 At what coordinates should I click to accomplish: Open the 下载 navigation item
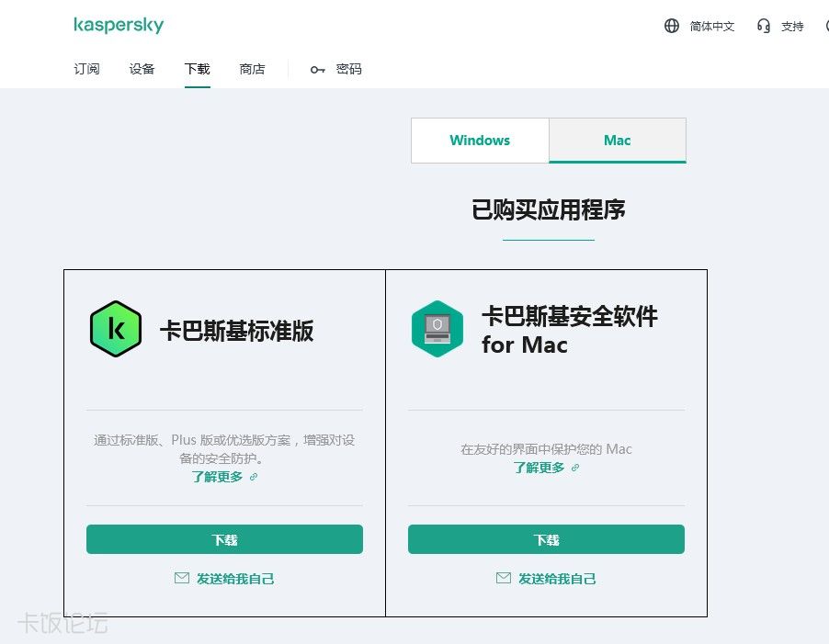(198, 69)
